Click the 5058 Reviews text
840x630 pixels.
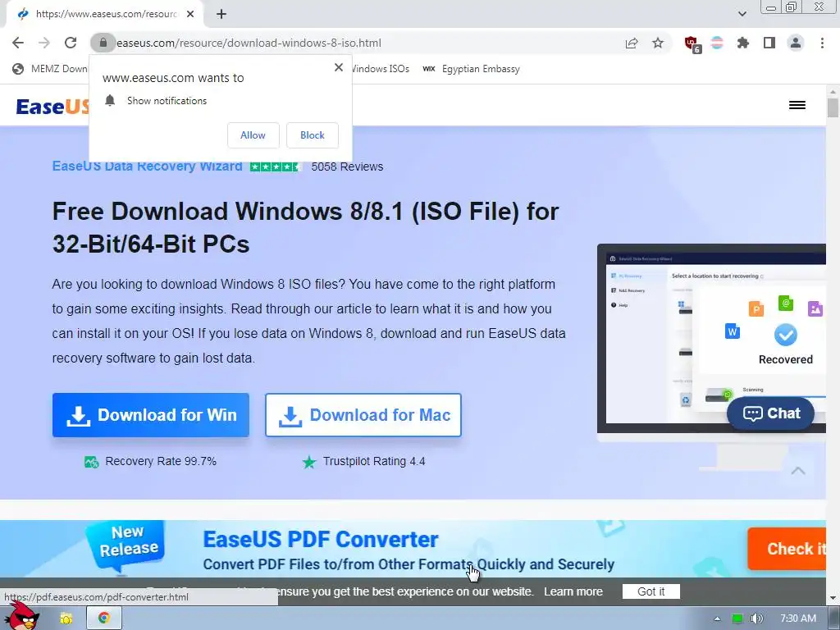[x=347, y=167]
